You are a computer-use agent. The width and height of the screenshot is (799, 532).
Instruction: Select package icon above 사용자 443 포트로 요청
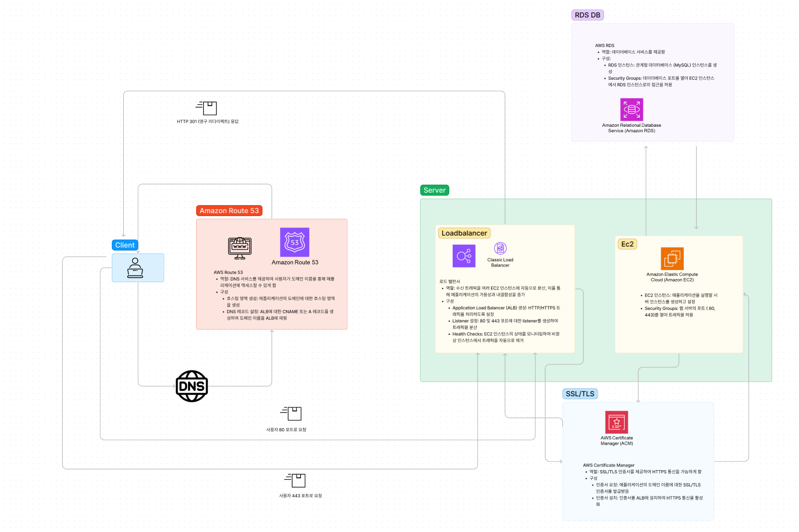(x=295, y=480)
